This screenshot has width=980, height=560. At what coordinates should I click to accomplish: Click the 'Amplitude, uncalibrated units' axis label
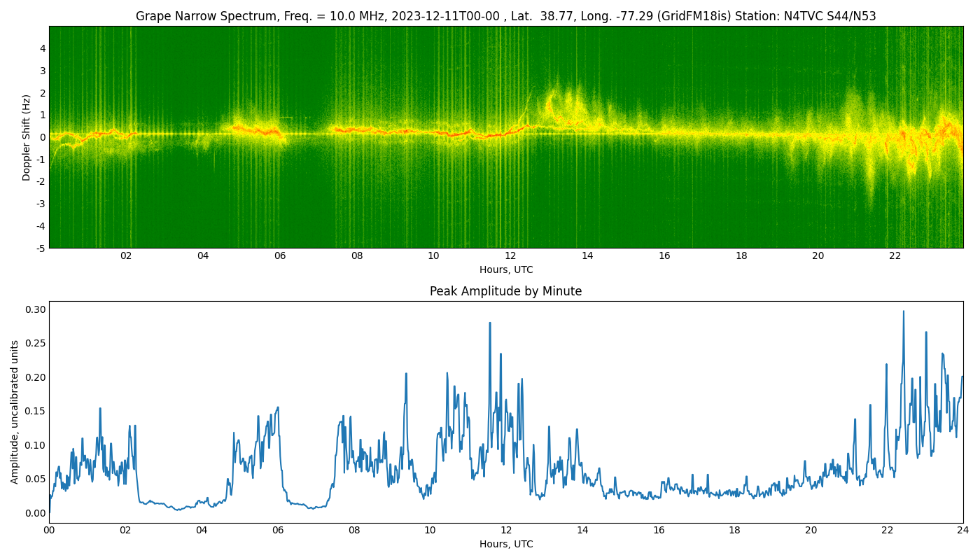[x=15, y=412]
